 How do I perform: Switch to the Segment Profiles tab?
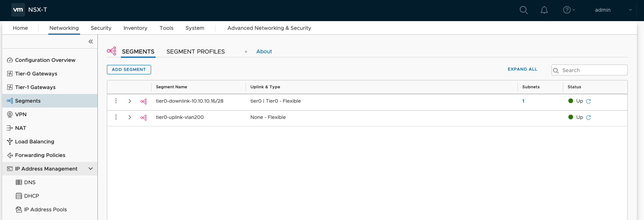pos(195,52)
